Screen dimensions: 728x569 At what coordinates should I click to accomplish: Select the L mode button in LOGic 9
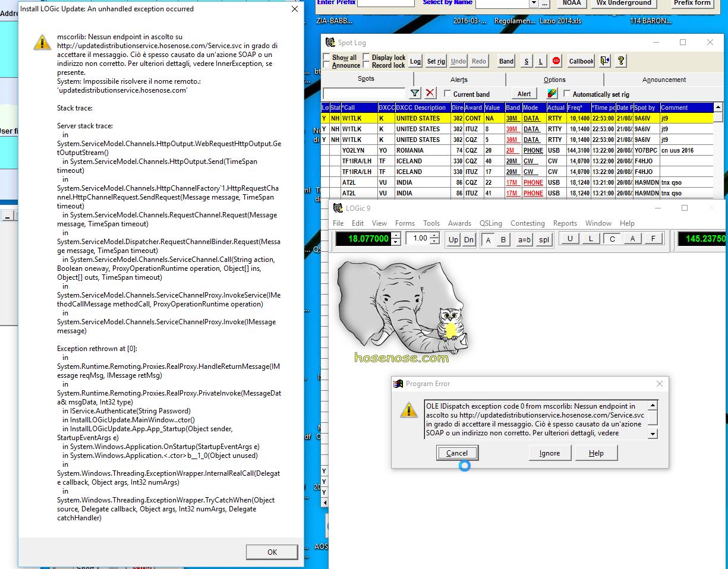click(x=591, y=239)
